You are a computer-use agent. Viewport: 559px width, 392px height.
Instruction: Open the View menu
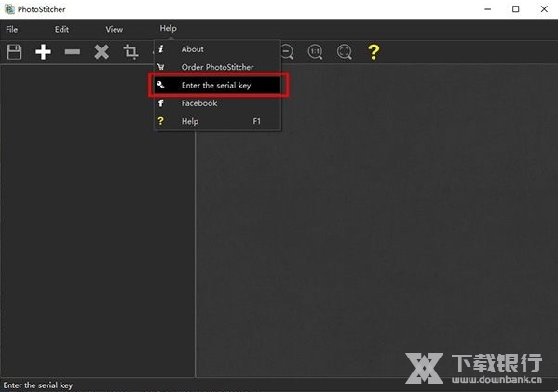[x=114, y=29]
